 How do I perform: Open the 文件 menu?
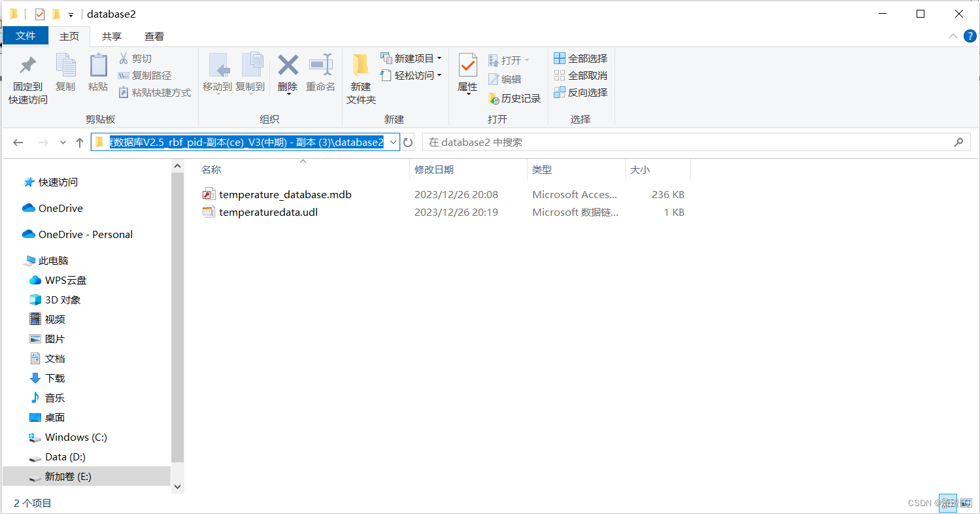[x=25, y=36]
